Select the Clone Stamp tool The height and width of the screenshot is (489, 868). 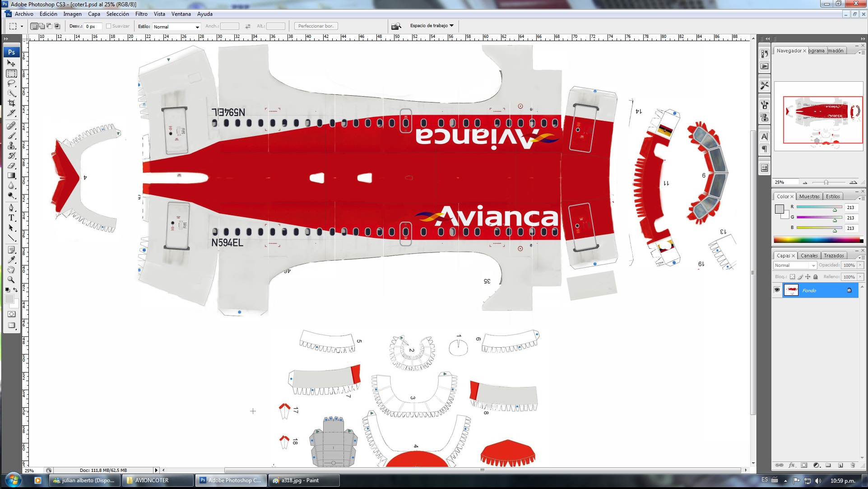pos(11,146)
